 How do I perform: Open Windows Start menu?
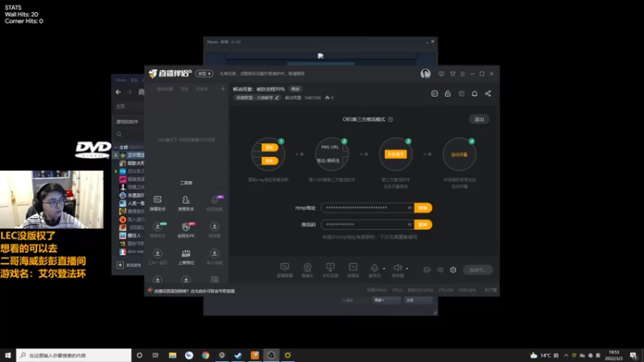pos(8,355)
